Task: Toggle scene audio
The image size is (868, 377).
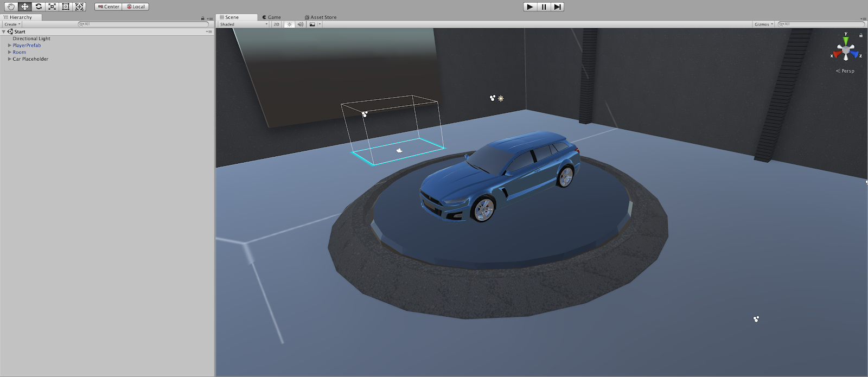Action: (301, 24)
